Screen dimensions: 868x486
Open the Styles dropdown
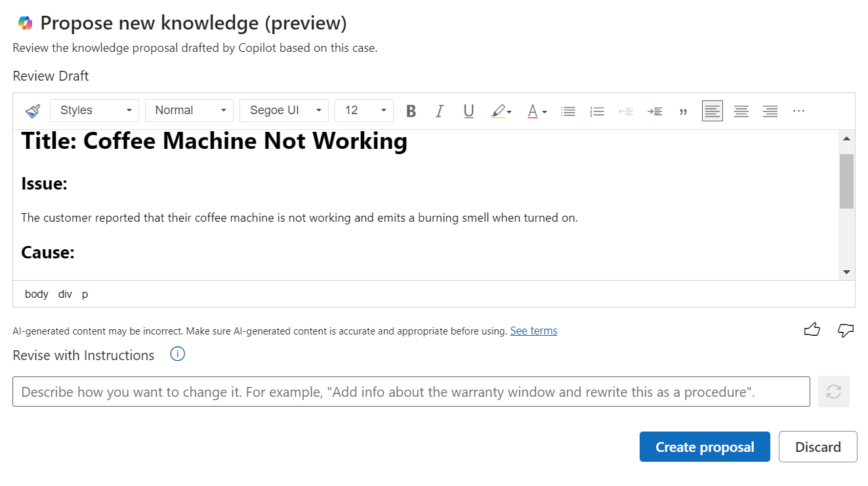click(94, 110)
